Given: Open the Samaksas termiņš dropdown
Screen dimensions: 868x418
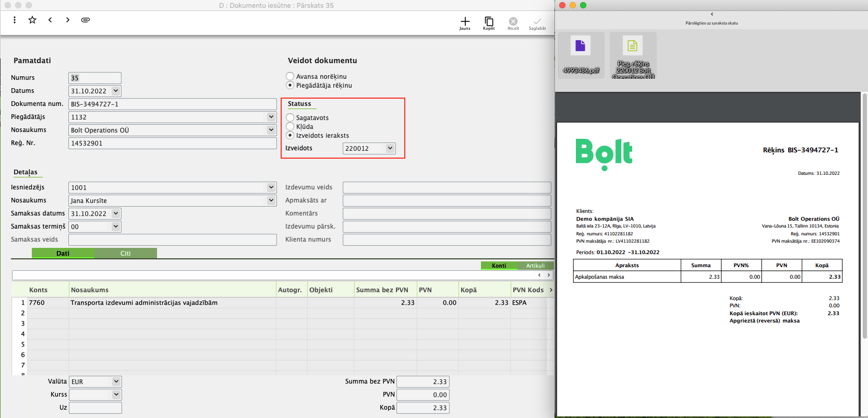Looking at the screenshot, I should (x=116, y=226).
